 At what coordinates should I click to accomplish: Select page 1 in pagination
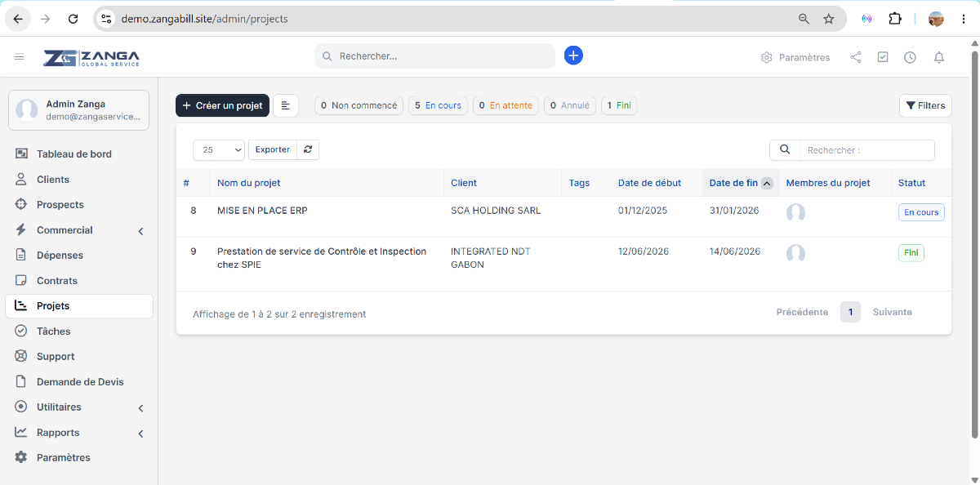click(850, 312)
